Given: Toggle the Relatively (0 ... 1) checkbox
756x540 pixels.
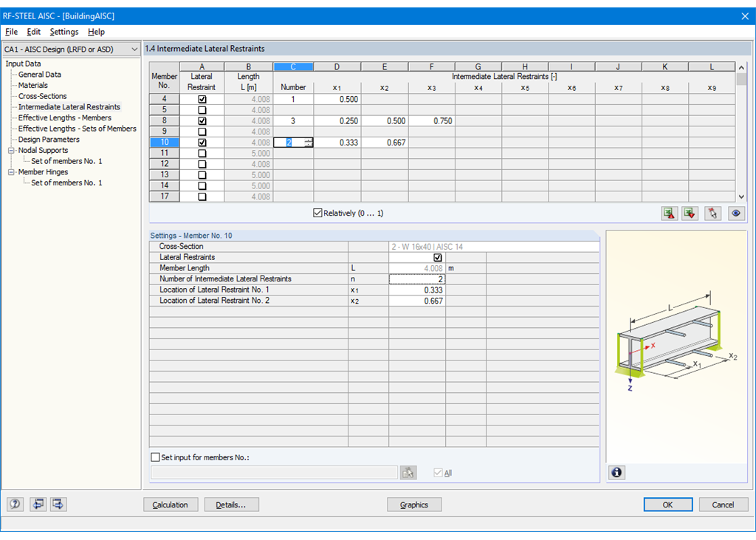Looking at the screenshot, I should [317, 213].
